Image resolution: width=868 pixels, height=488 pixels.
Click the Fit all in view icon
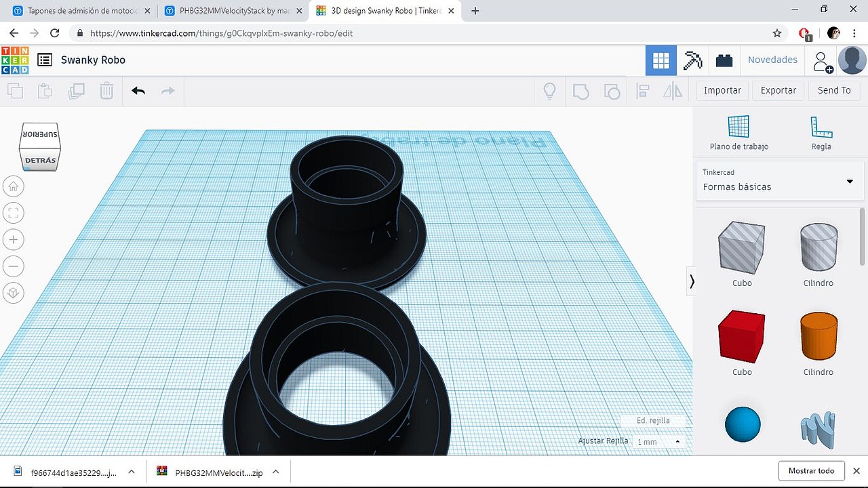click(x=14, y=213)
